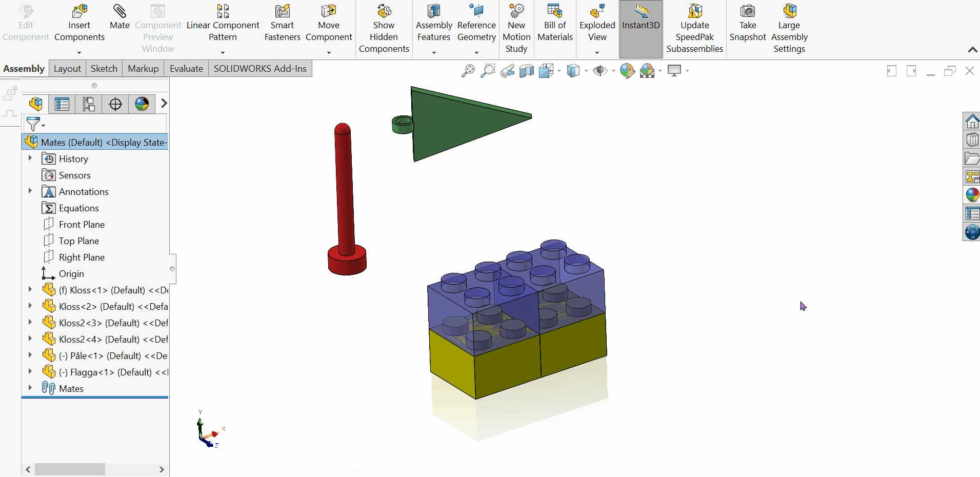Open the Exploded View dropdown arrow

point(597,53)
